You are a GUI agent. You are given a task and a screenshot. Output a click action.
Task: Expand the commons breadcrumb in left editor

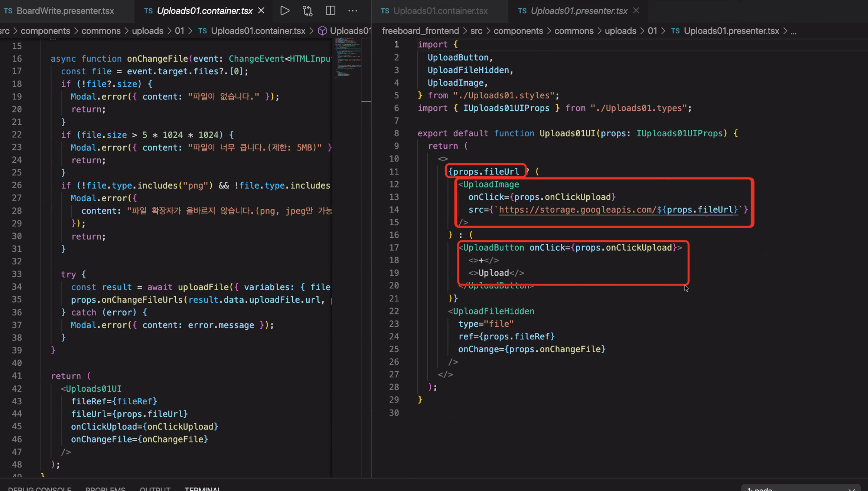click(x=101, y=31)
